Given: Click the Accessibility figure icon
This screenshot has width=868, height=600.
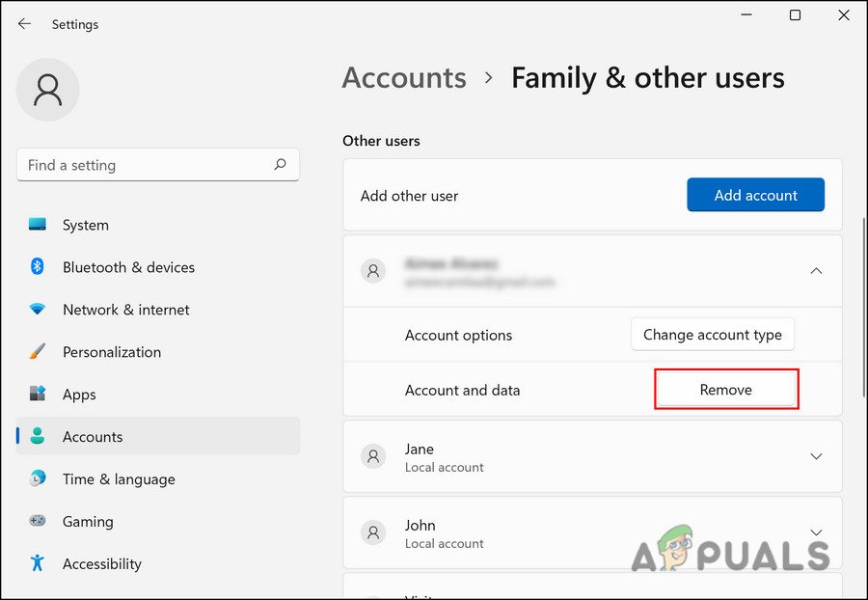Looking at the screenshot, I should click(38, 564).
